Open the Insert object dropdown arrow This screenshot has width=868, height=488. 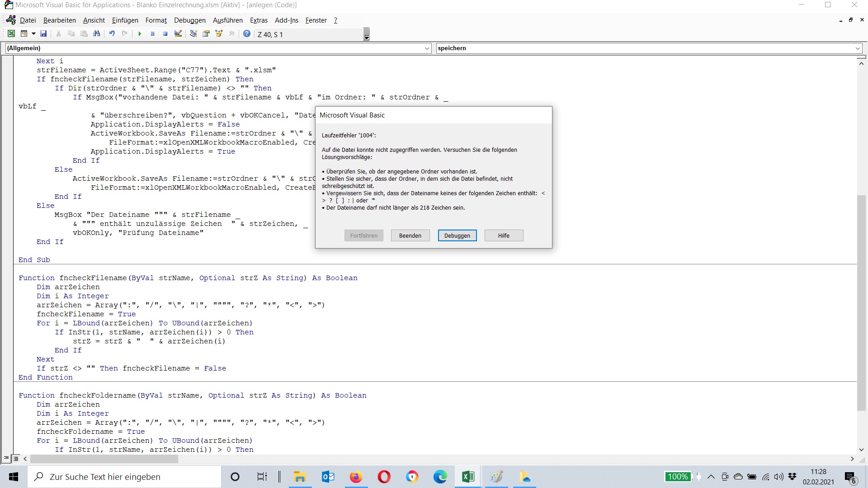tap(33, 34)
